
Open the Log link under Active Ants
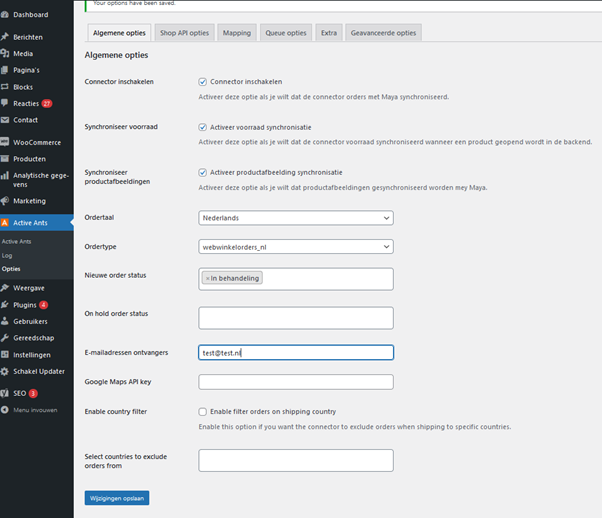(x=7, y=255)
